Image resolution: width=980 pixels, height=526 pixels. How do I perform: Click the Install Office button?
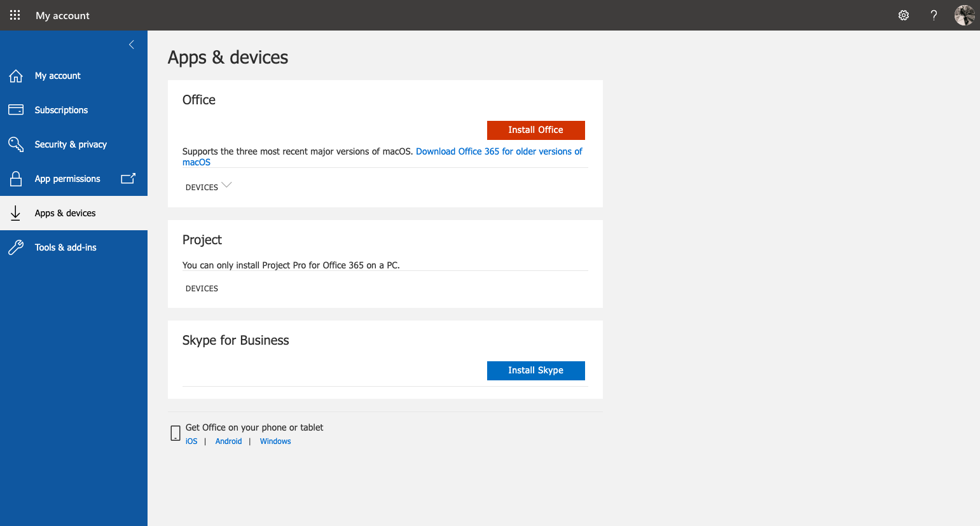[536, 130]
